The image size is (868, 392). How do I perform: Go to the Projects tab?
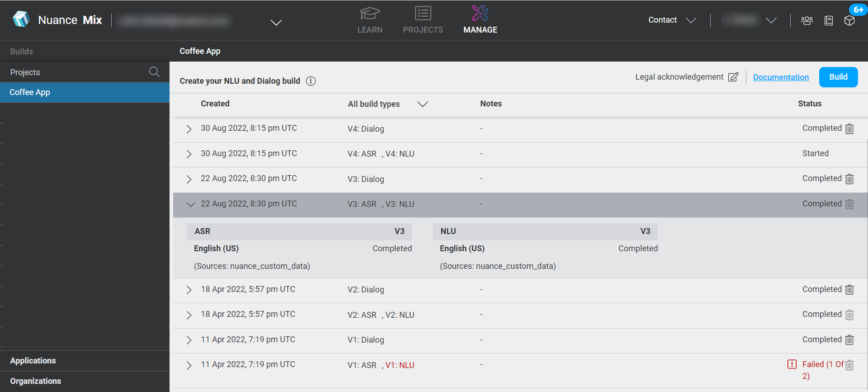pyautogui.click(x=423, y=20)
